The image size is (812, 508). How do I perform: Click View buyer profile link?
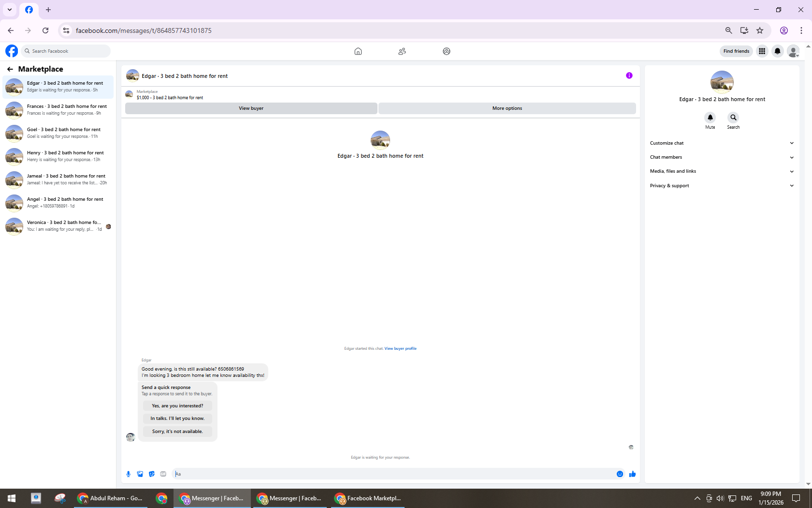pos(400,348)
